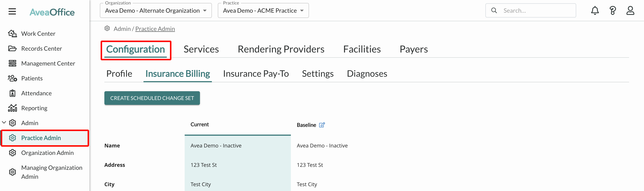Select Organization Admin in the sidebar
644x191 pixels.
click(x=47, y=153)
